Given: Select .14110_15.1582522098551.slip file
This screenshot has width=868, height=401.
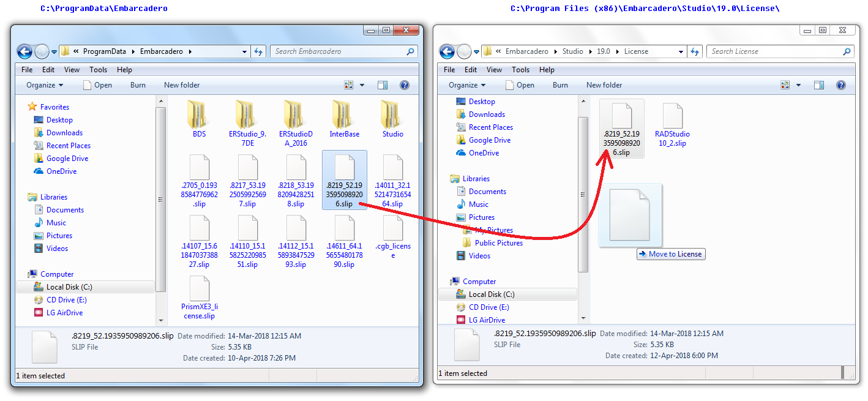Looking at the screenshot, I should click(247, 242).
